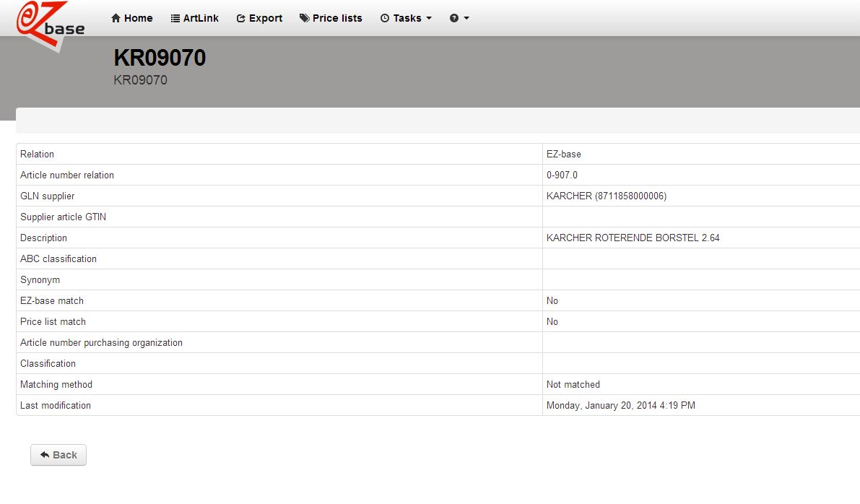Open the ArtLink menu item

point(195,18)
